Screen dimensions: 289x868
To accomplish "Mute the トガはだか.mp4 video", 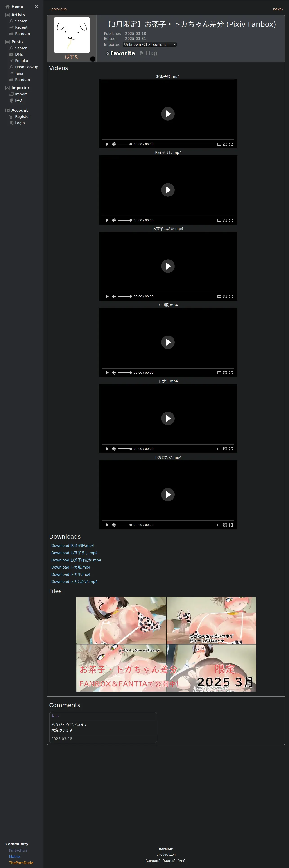I will pos(114,525).
